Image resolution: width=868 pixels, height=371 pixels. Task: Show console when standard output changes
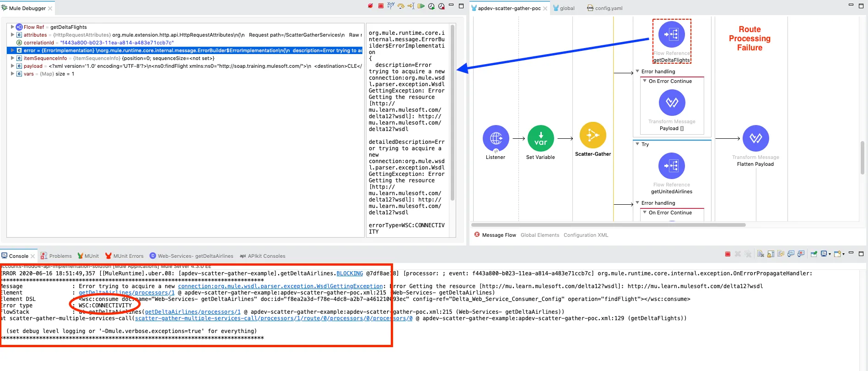click(x=791, y=254)
